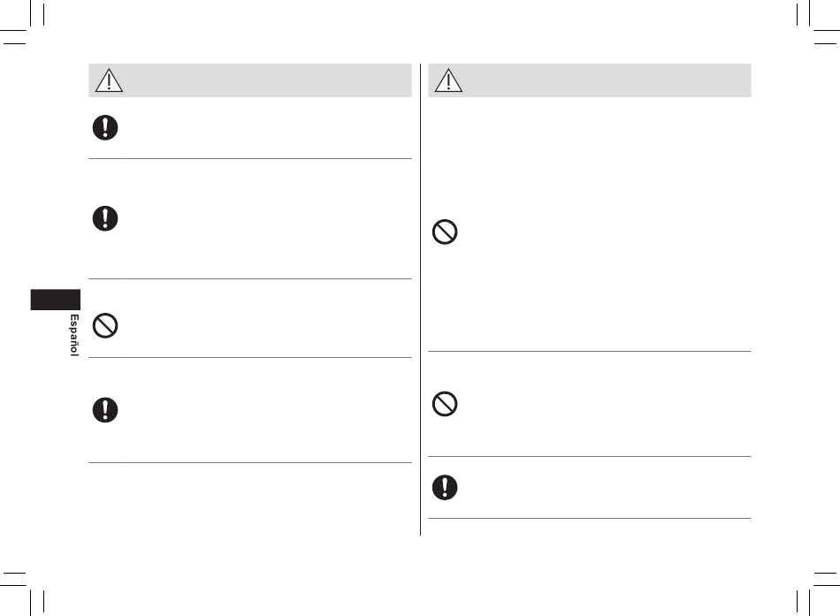This screenshot has height=616, width=840.
Task: Click the vertical divider between the two columns
Action: tap(421, 300)
